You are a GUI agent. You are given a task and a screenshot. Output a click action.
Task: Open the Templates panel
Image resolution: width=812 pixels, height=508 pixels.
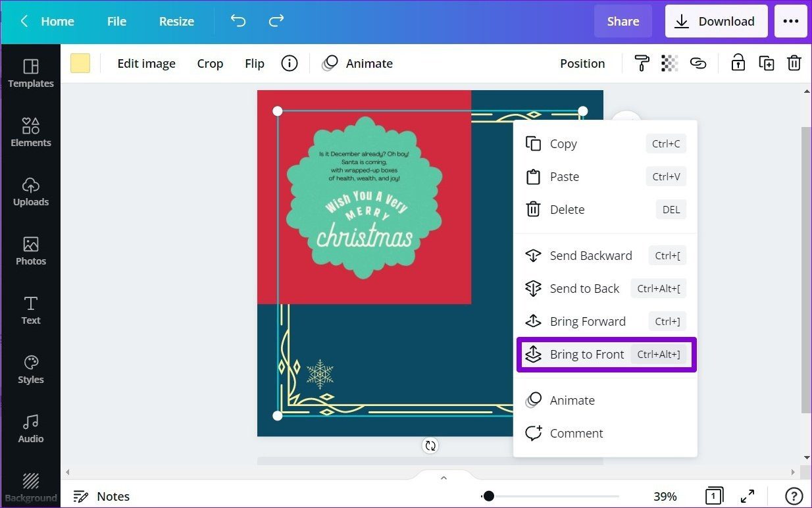click(x=31, y=73)
